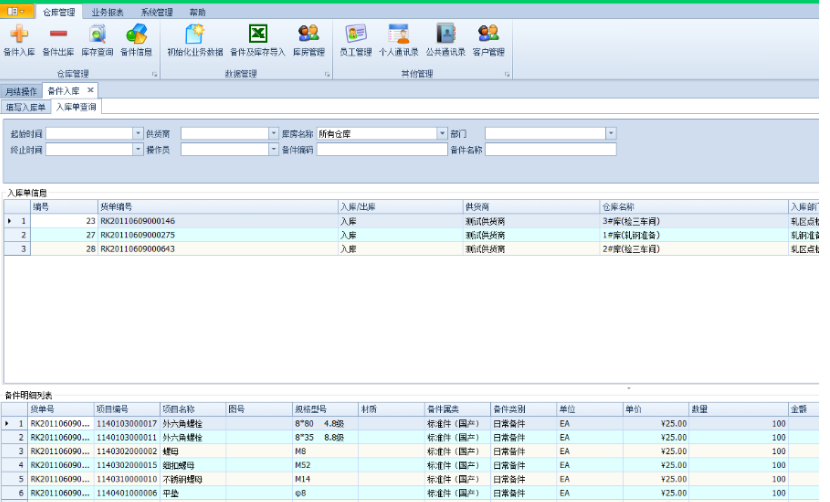The height and width of the screenshot is (502, 830).
Task: Open the 库房名称 warehouse dropdown
Action: [x=441, y=133]
